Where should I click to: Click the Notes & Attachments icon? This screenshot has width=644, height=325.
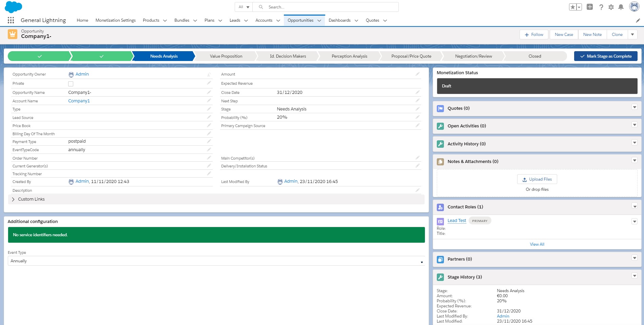pyautogui.click(x=440, y=162)
